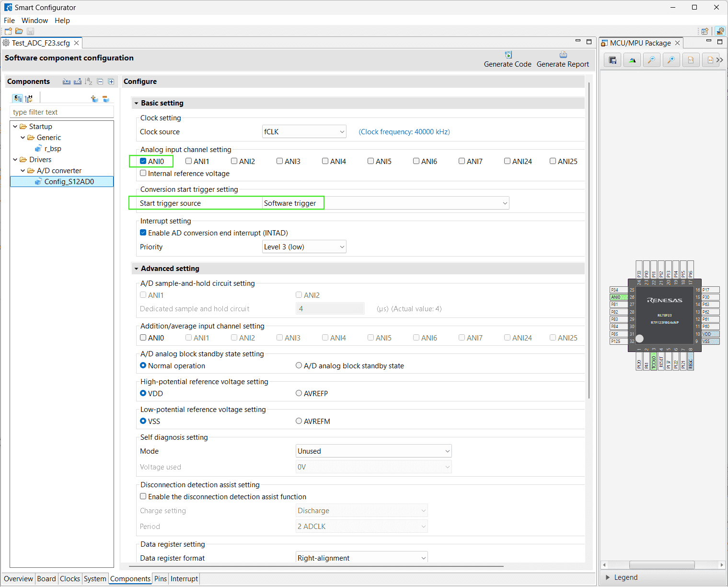
Task: Click the type filter text field
Action: [x=62, y=112]
